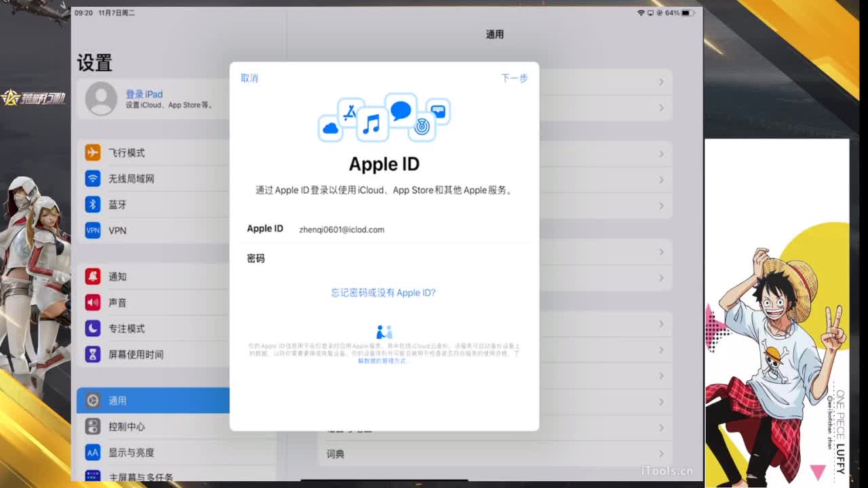This screenshot has height=488, width=868.
Task: Tap the clock showing 09:20
Action: pos(83,13)
